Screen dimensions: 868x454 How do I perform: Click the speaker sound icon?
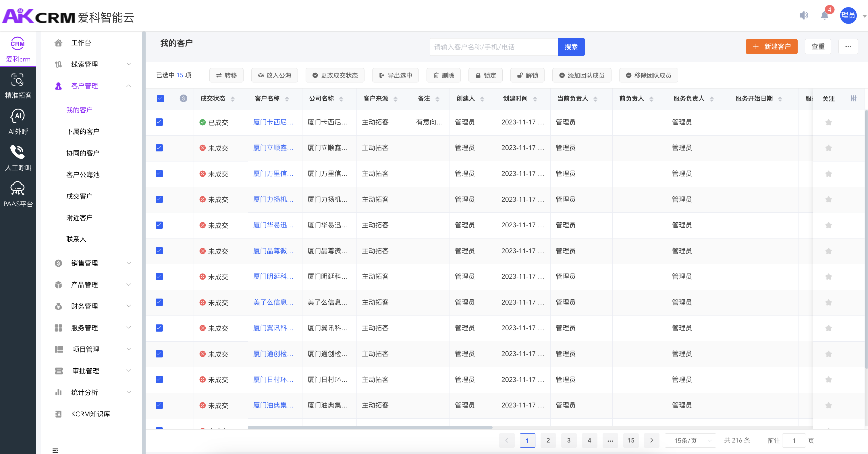tap(804, 16)
